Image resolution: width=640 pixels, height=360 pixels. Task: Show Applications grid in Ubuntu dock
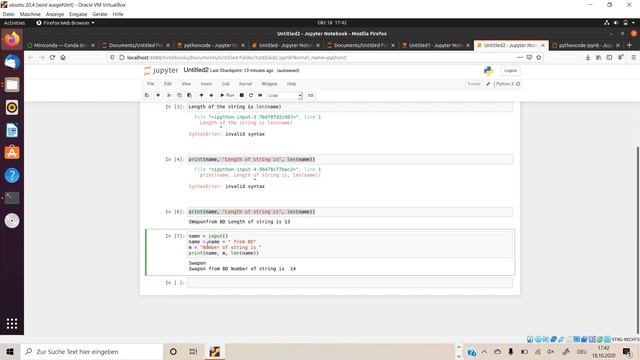[12, 324]
